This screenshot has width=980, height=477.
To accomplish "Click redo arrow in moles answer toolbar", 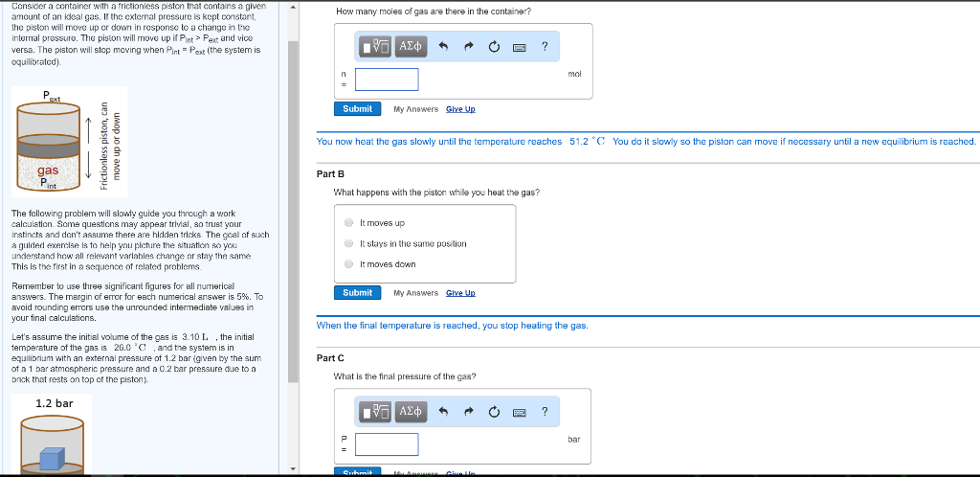I will [x=469, y=47].
